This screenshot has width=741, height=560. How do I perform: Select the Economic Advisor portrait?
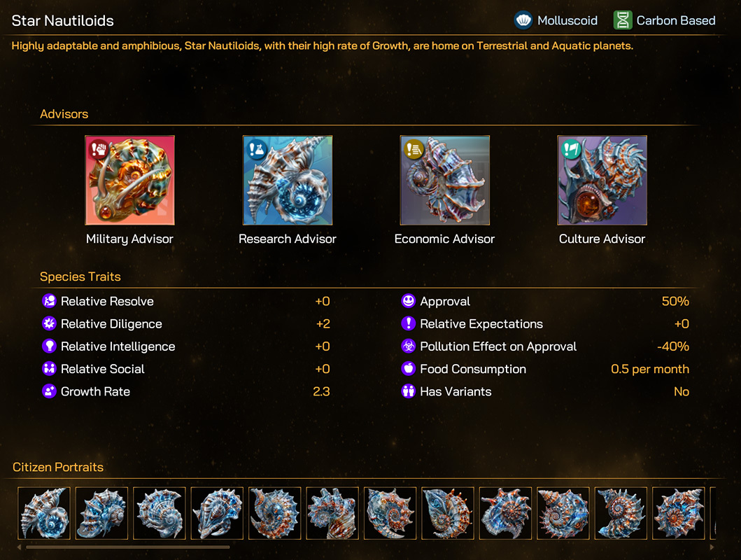(445, 180)
